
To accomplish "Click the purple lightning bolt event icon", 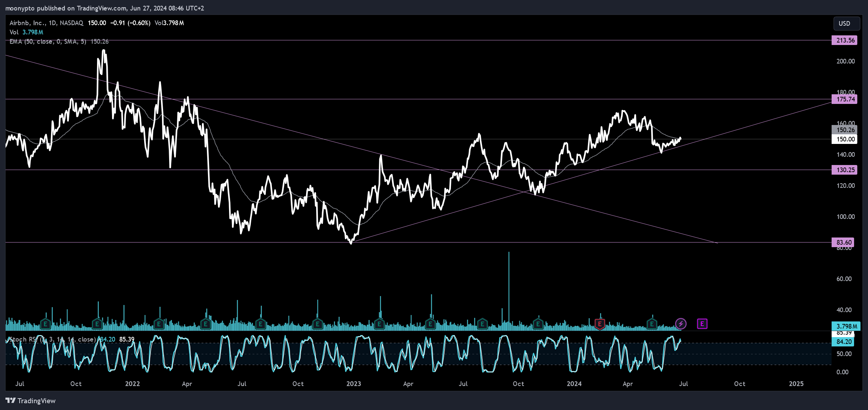I will (681, 324).
